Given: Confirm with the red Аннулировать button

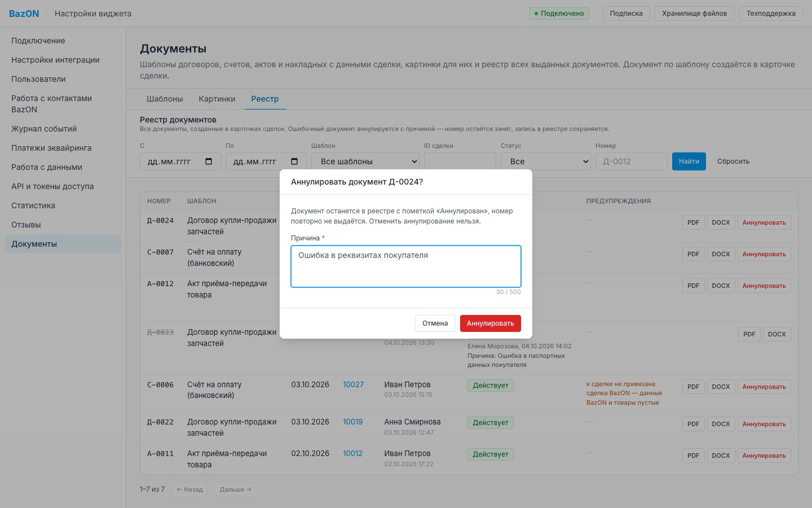Looking at the screenshot, I should click(x=491, y=323).
